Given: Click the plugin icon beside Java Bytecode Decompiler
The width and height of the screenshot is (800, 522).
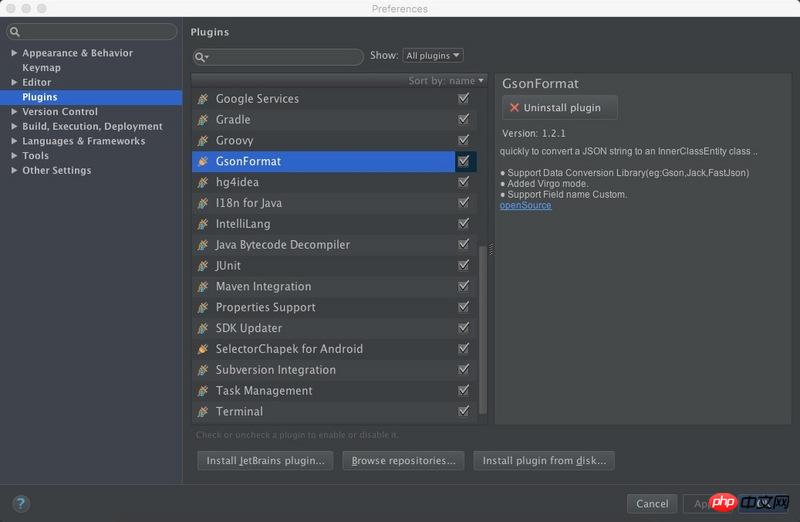Looking at the screenshot, I should [x=203, y=245].
